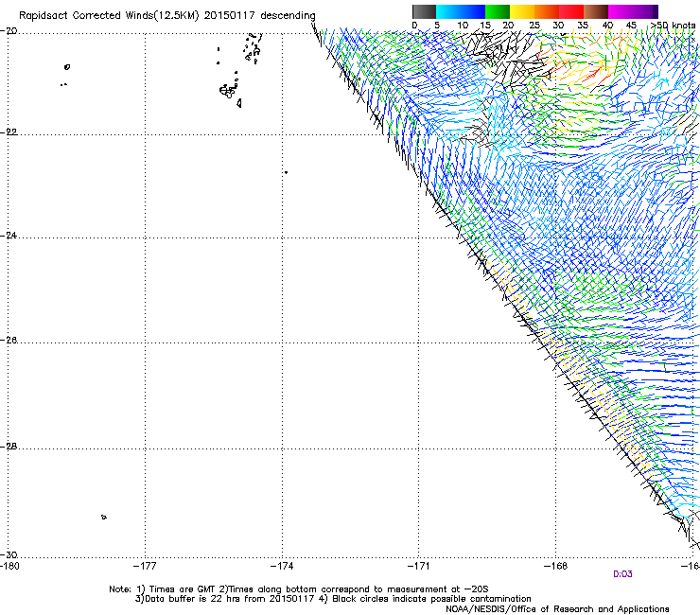This screenshot has width=700, height=615.
Task: Click the brown 35-40 knots color swatch
Action: 596,11
